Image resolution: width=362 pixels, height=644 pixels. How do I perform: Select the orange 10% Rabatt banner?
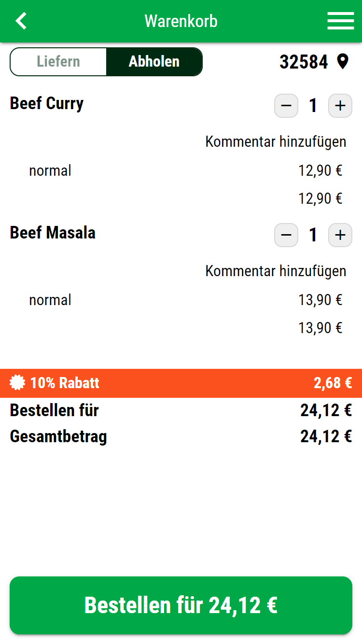(x=181, y=383)
